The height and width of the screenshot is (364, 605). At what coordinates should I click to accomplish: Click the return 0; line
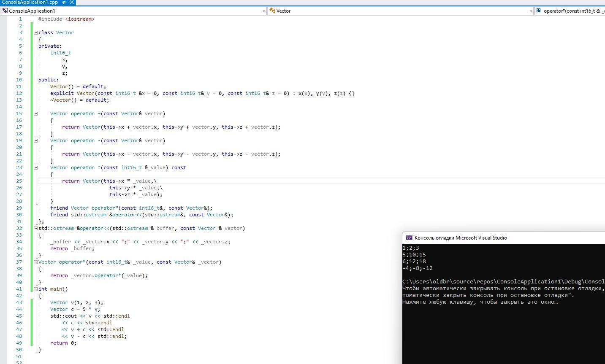coord(63,343)
